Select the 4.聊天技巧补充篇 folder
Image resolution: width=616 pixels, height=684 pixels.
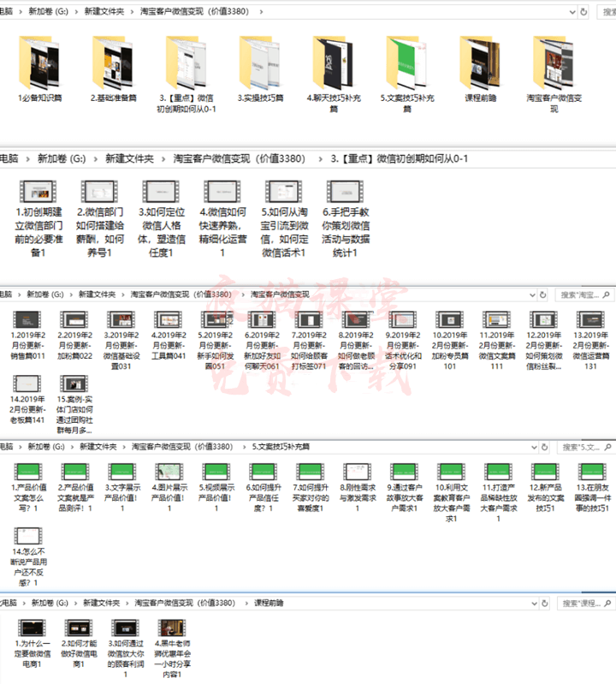pyautogui.click(x=334, y=75)
